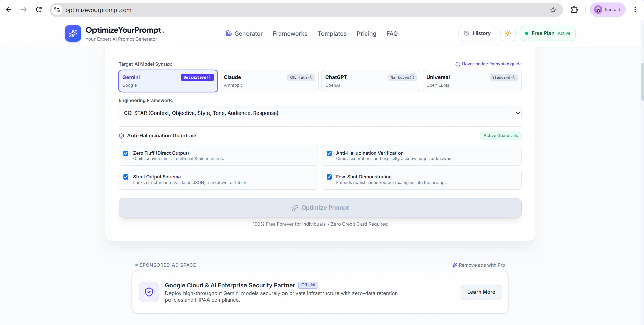The width and height of the screenshot is (644, 325).
Task: Click the Paused profile avatar button
Action: (x=607, y=10)
